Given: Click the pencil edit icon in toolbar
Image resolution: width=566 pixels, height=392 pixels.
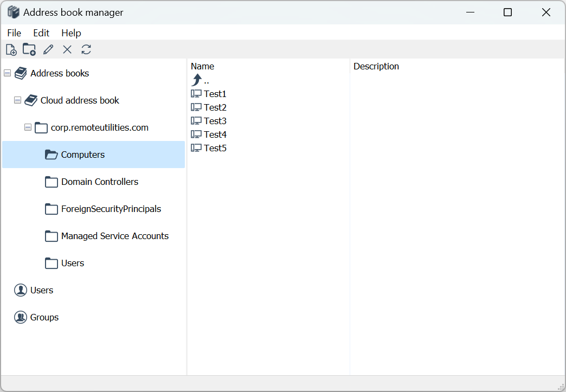Looking at the screenshot, I should point(48,50).
